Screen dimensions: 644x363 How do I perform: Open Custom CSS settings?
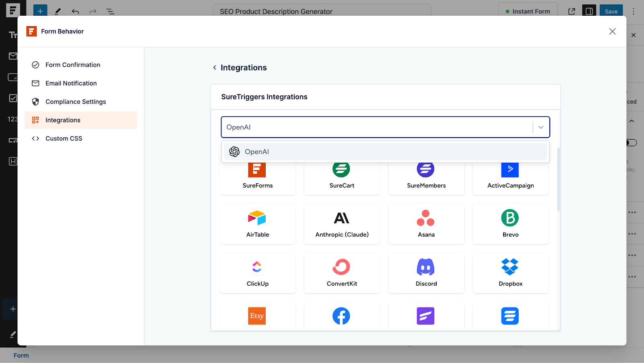coord(63,138)
